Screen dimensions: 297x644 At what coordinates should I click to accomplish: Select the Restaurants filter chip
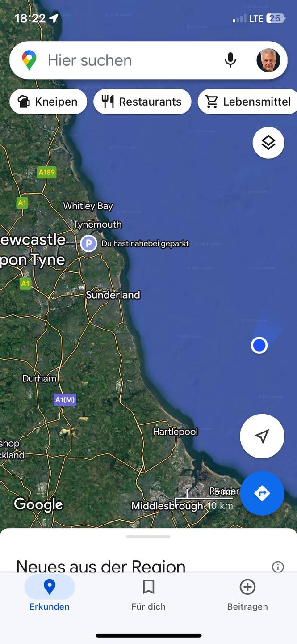[142, 102]
